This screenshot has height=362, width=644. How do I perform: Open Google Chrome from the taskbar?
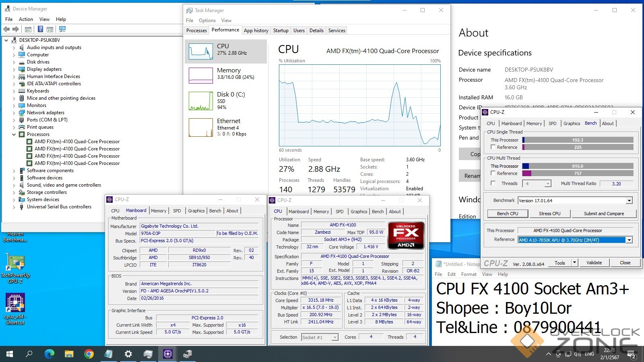(89, 354)
